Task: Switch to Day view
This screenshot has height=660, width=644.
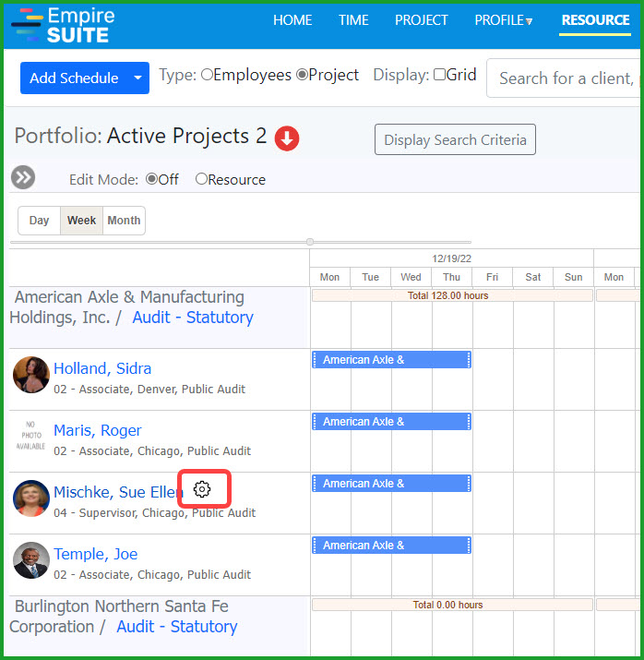Action: click(39, 220)
